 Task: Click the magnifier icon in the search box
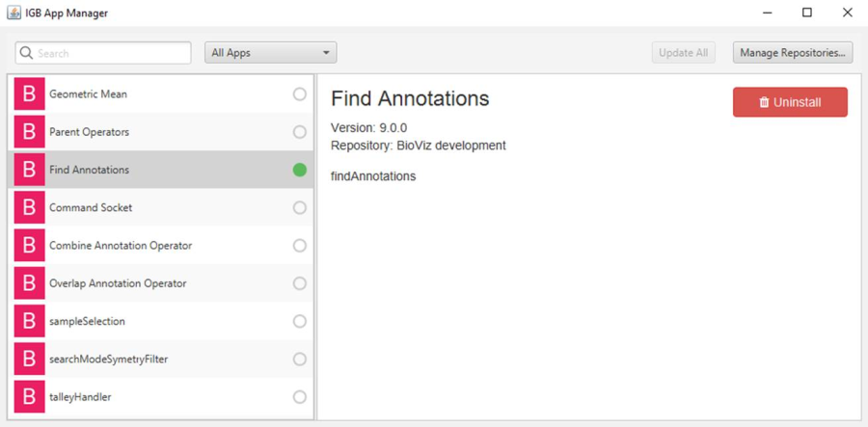(x=26, y=53)
